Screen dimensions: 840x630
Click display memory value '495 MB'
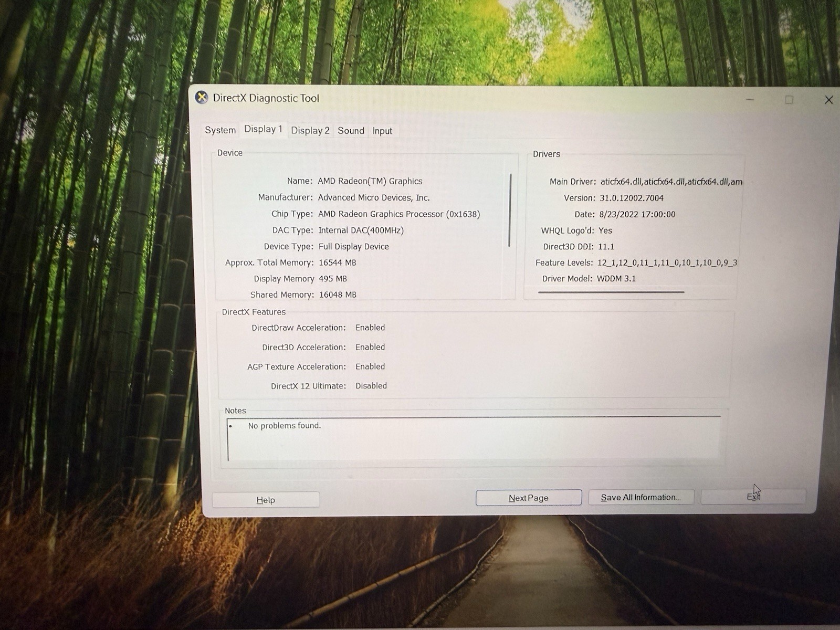pyautogui.click(x=333, y=279)
